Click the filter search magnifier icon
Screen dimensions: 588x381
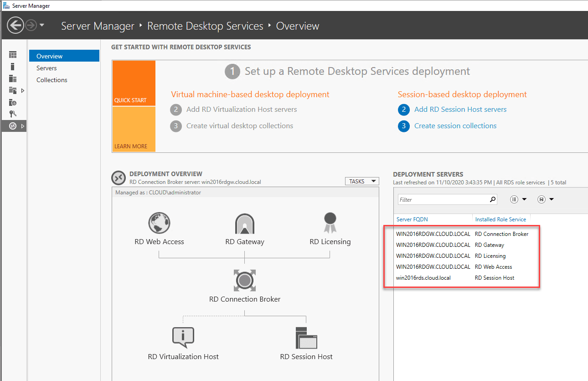tap(492, 199)
